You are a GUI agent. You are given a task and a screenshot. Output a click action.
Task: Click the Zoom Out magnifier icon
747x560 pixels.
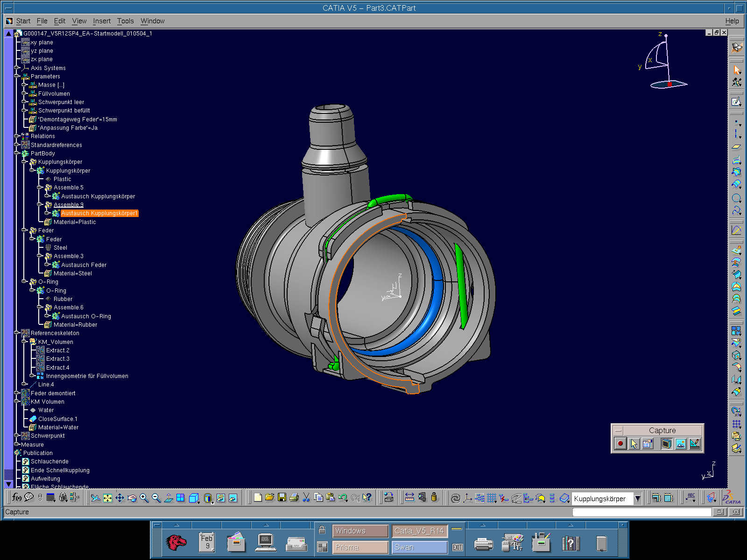point(156,498)
